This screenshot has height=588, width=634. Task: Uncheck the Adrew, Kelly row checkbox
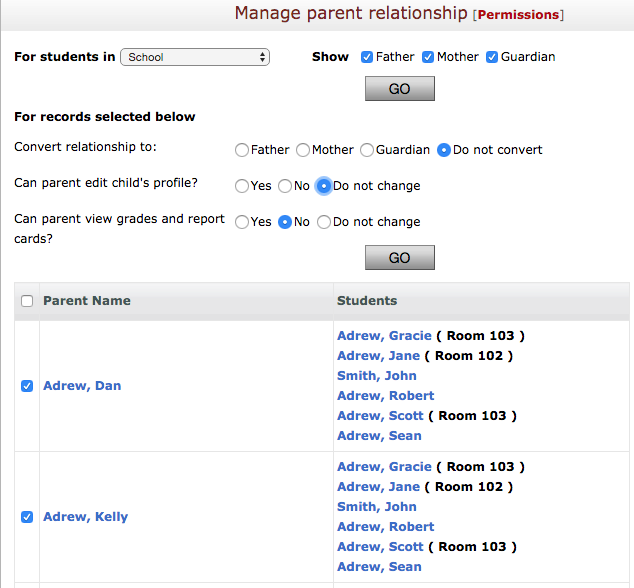pos(27,517)
